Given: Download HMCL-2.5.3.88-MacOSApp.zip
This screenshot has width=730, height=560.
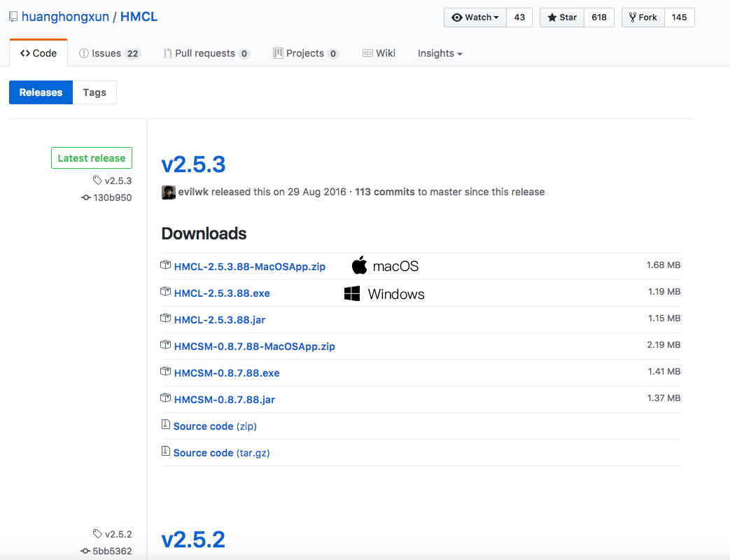Looking at the screenshot, I should (x=249, y=267).
